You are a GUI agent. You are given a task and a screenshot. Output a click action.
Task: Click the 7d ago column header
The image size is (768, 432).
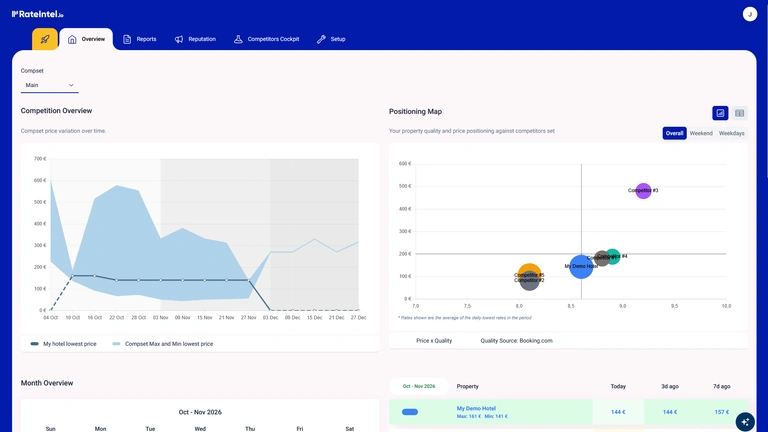coord(721,386)
